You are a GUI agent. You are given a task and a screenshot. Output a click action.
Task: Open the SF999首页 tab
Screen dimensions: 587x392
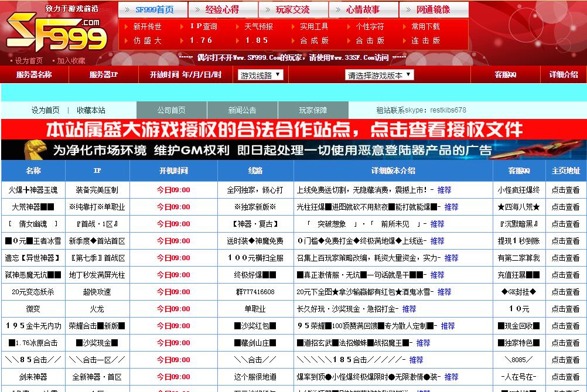153,10
